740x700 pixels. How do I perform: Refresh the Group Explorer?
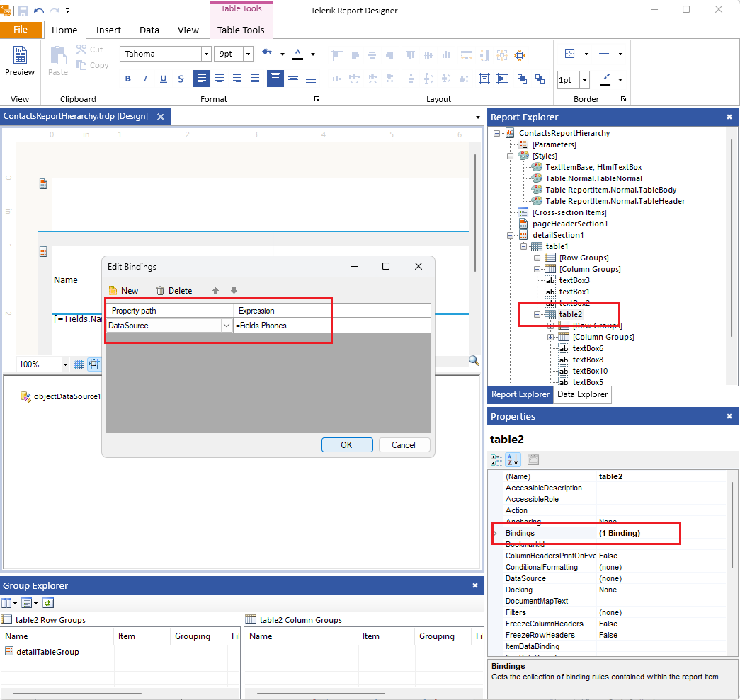pos(48,603)
